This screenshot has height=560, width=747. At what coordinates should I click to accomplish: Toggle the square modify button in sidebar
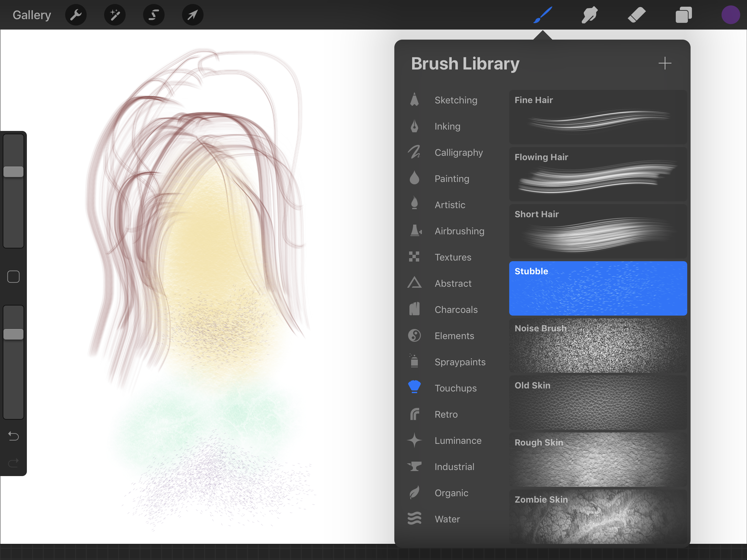pyautogui.click(x=13, y=277)
